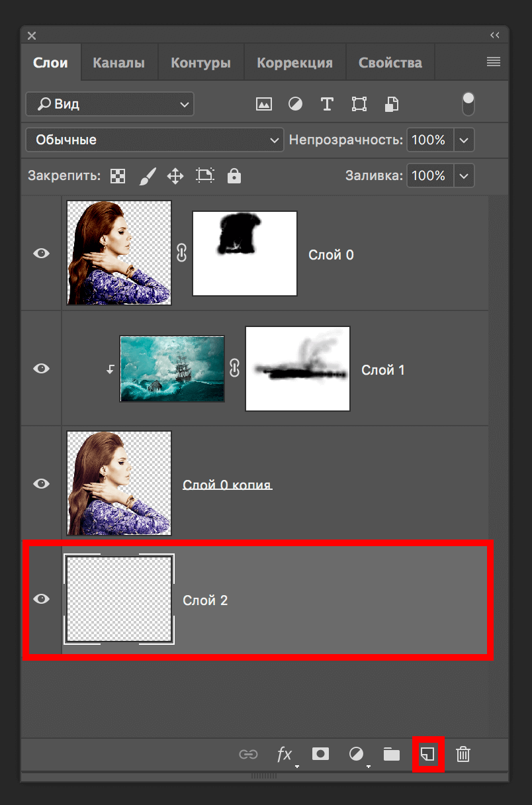
Task: Select the Слой 1 mask thumbnail
Action: pos(297,369)
